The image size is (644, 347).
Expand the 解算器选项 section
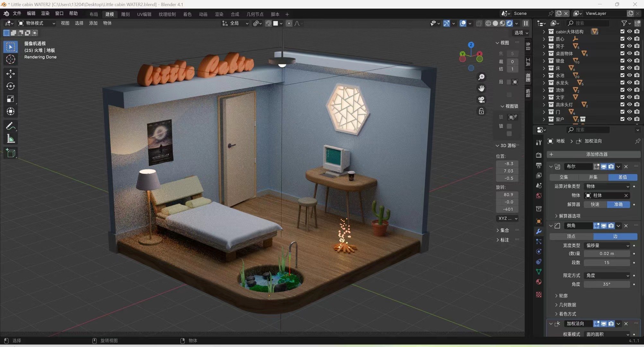pos(568,216)
